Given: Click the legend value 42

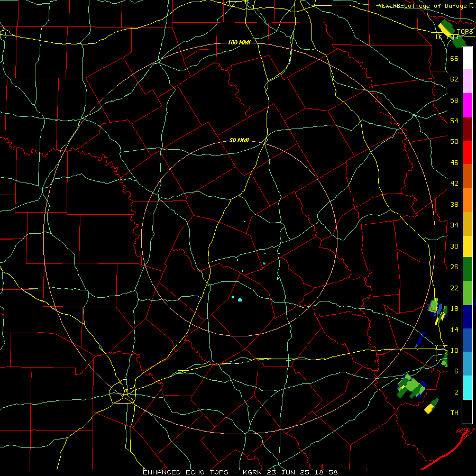Looking at the screenshot, I should pos(454,184).
